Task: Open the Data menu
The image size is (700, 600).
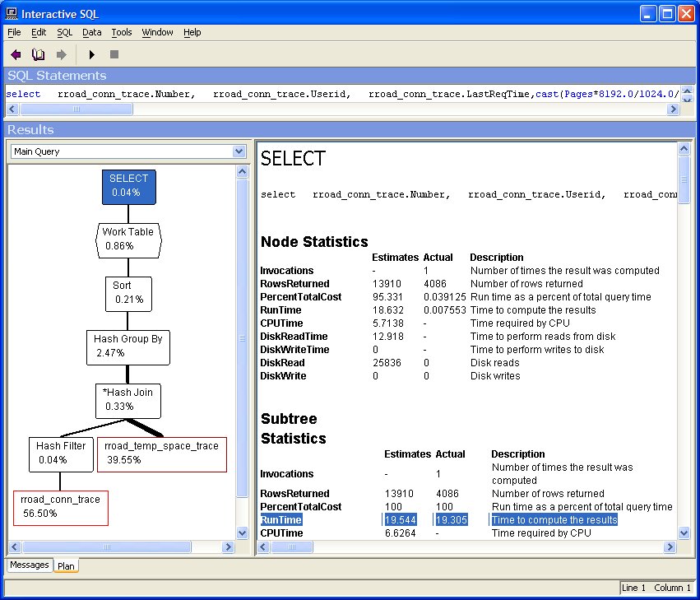Action: tap(91, 32)
